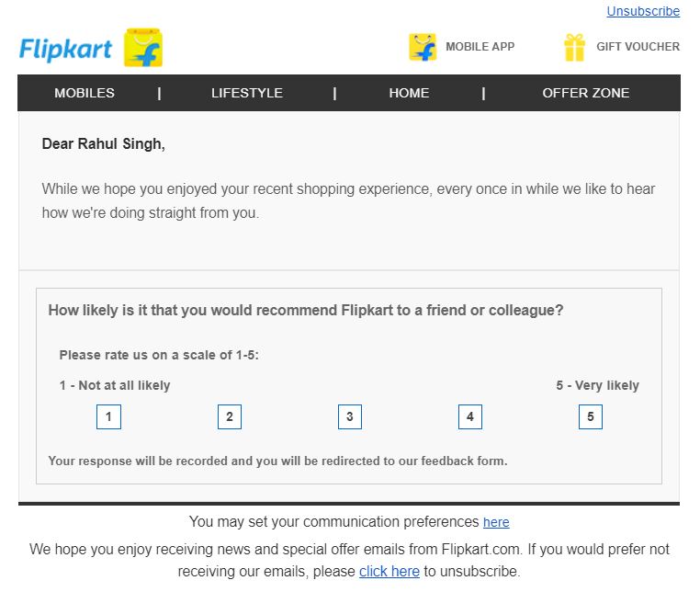Open the OFFER ZONE menu item
This screenshot has height=592, width=700.
586,93
